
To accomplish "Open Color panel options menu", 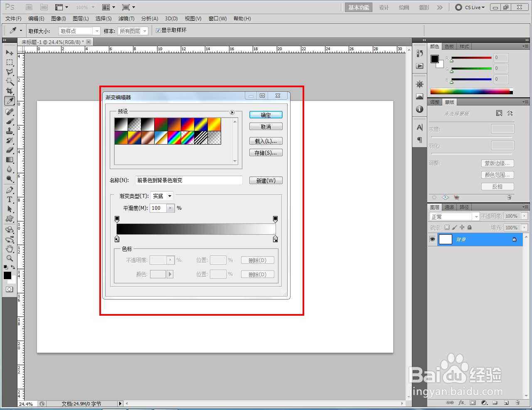I will [x=525, y=46].
